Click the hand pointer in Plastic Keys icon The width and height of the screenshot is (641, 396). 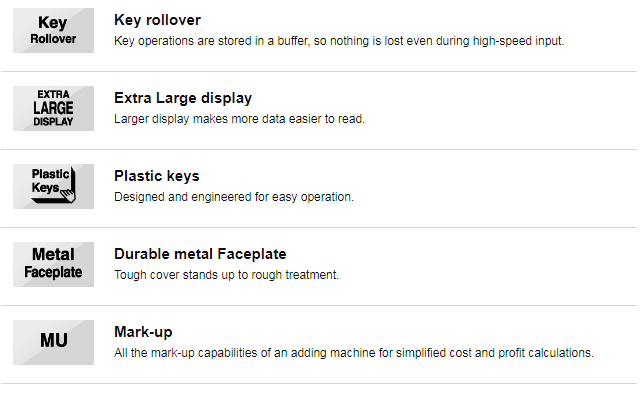pyautogui.click(x=68, y=195)
